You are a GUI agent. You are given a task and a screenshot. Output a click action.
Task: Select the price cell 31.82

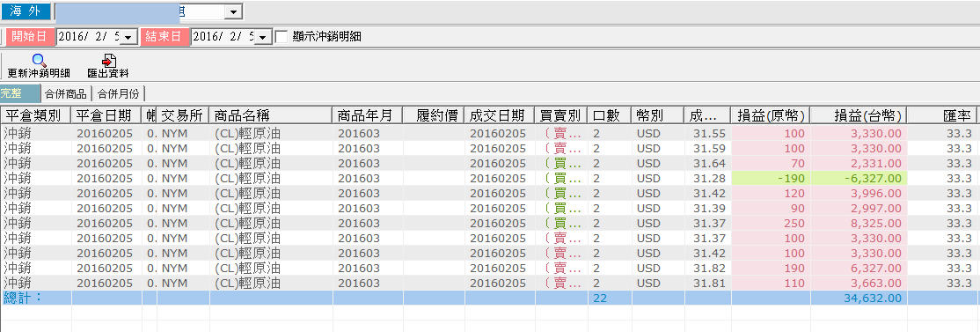[x=709, y=269]
